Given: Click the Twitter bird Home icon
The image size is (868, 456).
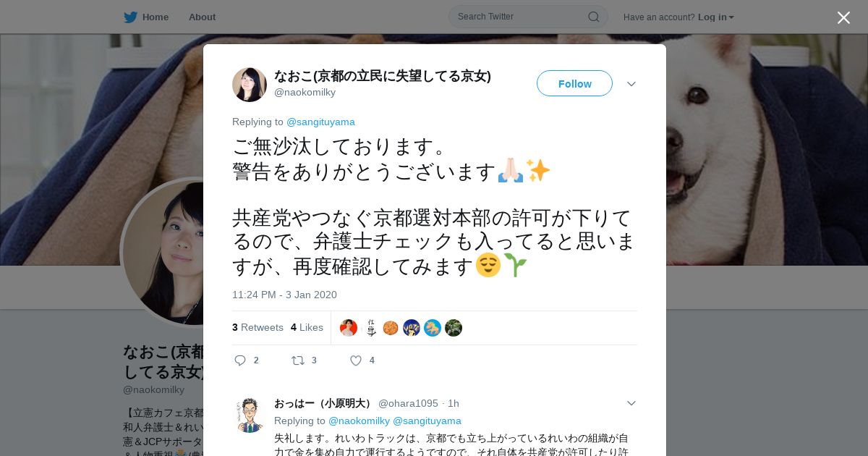Looking at the screenshot, I should point(130,17).
